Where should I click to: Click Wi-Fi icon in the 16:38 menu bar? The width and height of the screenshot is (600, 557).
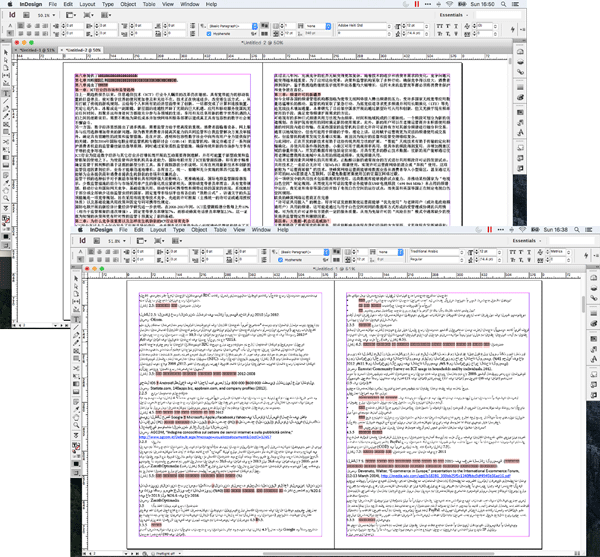[x=522, y=230]
